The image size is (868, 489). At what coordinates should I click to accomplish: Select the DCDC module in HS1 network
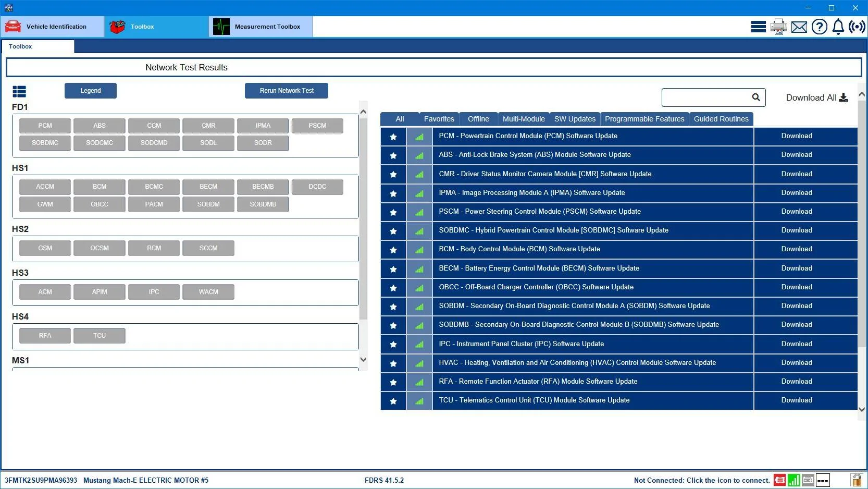[x=317, y=187]
